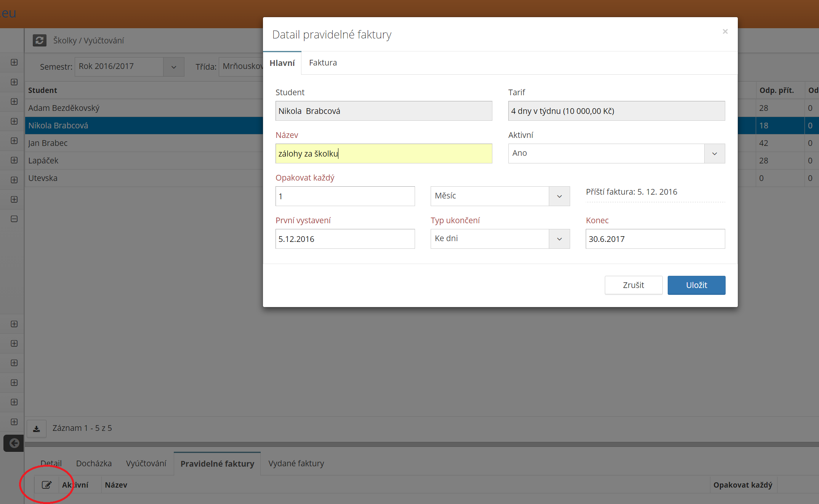Expand the topmost plus icon in sidebar
The image size is (819, 504).
click(14, 62)
